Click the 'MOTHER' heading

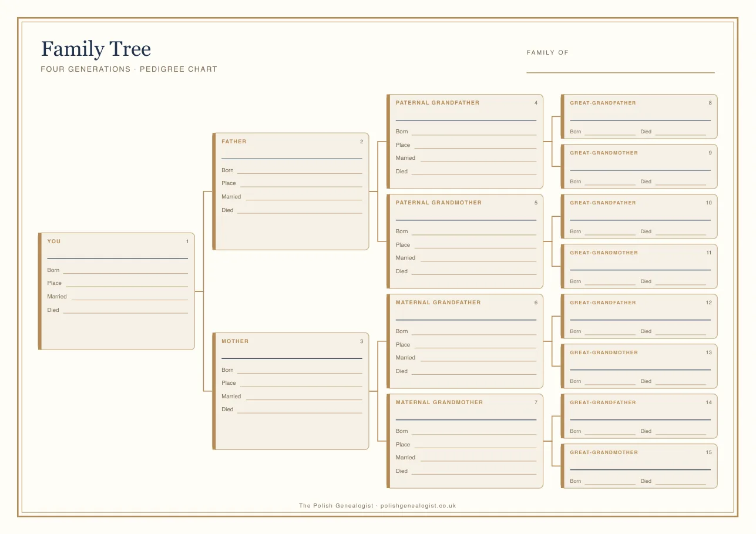point(235,341)
